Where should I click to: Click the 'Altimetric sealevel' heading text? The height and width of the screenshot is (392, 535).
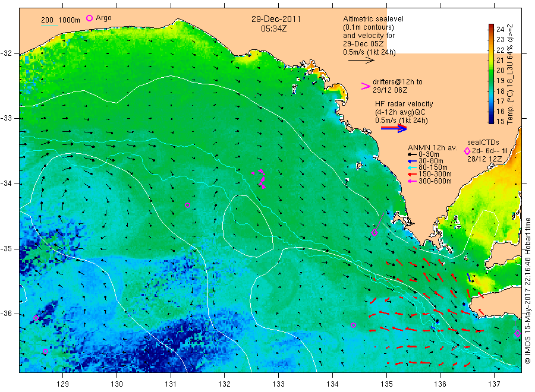(373, 19)
